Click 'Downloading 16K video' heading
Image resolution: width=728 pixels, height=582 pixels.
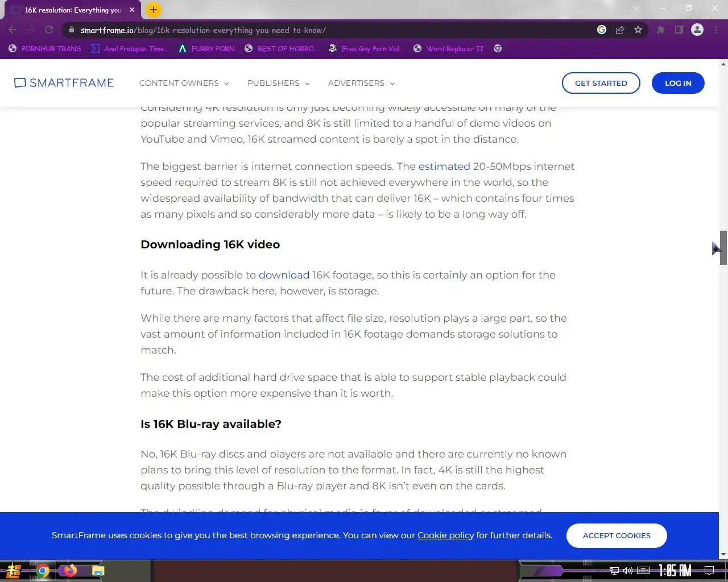[x=210, y=244]
